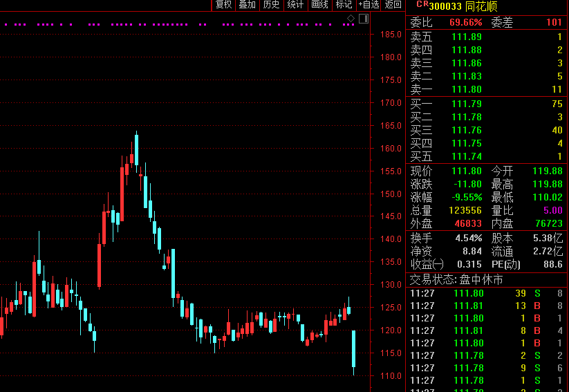This screenshot has width=569, height=392.
Task: Click the diamond icon above the chart
Action: click(x=351, y=19)
